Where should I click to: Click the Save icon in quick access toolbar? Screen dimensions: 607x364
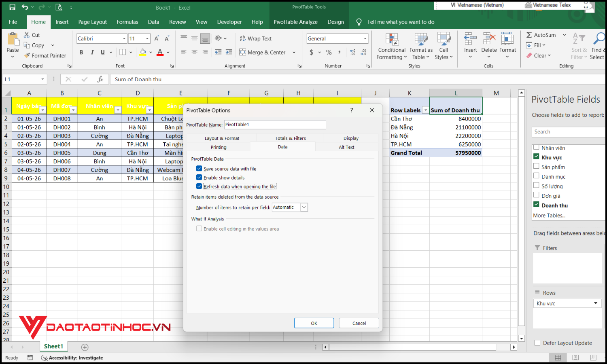pos(12,7)
